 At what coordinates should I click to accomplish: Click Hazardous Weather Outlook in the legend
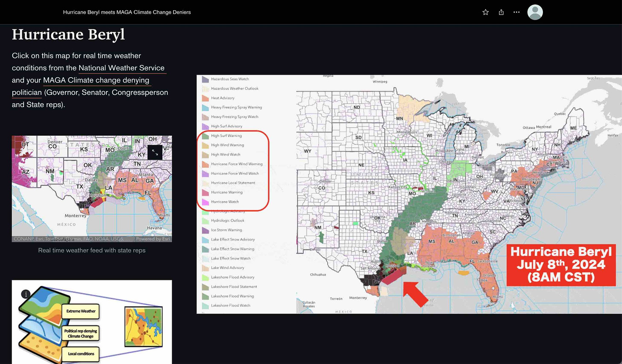(230, 89)
